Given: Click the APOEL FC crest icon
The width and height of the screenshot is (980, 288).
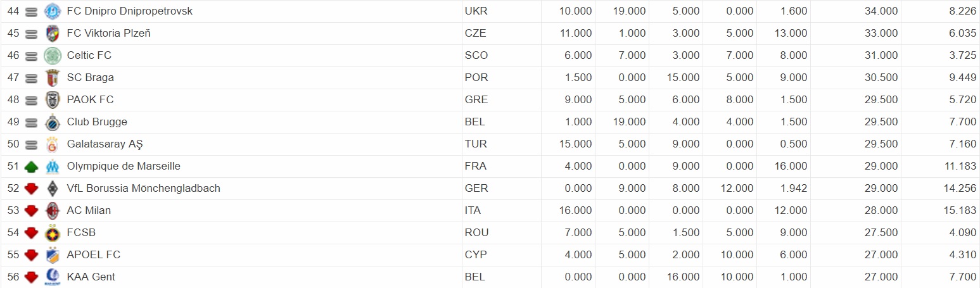Looking at the screenshot, I should (x=52, y=255).
